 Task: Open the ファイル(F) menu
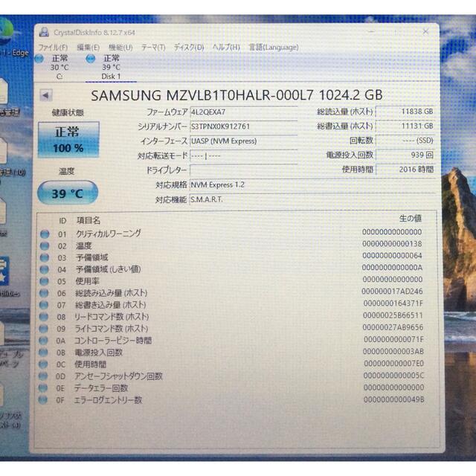(x=53, y=48)
